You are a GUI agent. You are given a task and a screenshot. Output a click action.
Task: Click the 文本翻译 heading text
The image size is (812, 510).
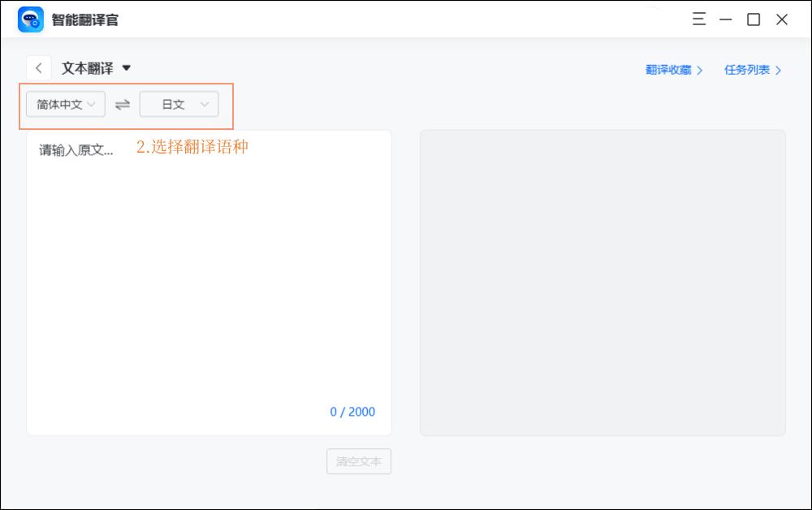click(88, 68)
